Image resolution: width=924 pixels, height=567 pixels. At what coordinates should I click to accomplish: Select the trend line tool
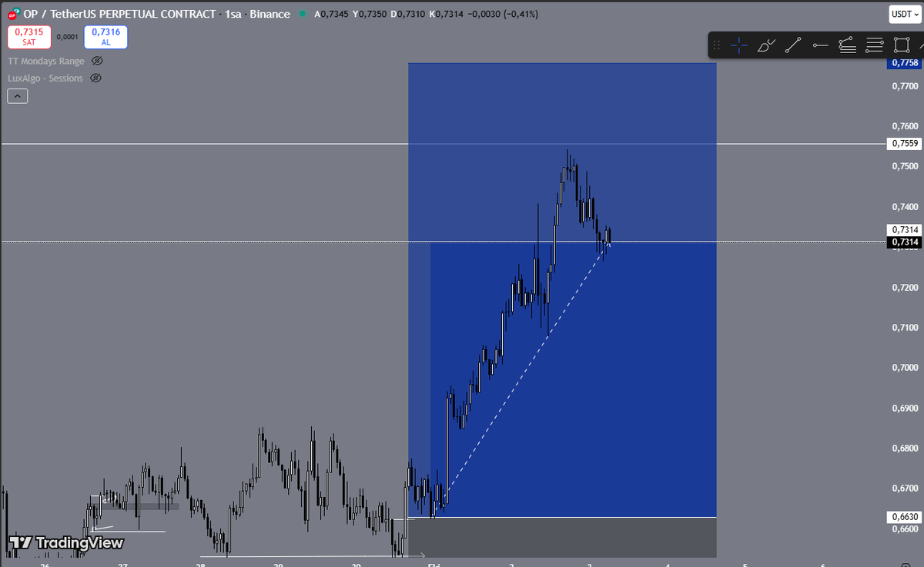(x=793, y=45)
